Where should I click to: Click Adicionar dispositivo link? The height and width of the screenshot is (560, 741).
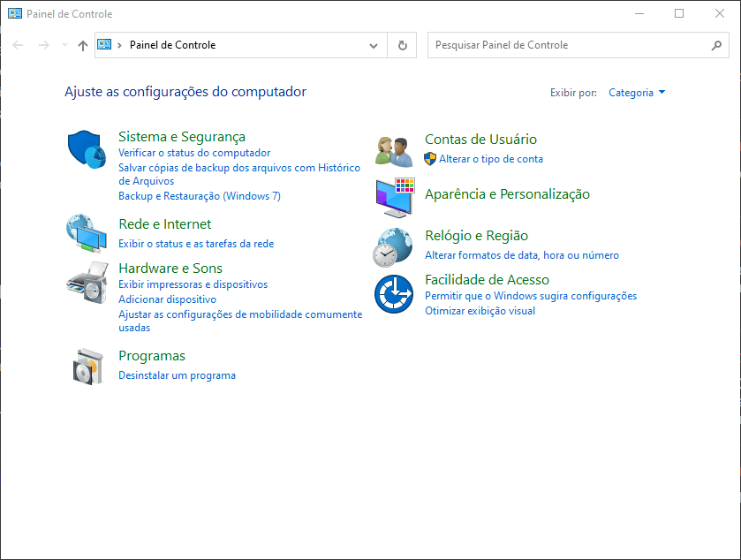(167, 299)
